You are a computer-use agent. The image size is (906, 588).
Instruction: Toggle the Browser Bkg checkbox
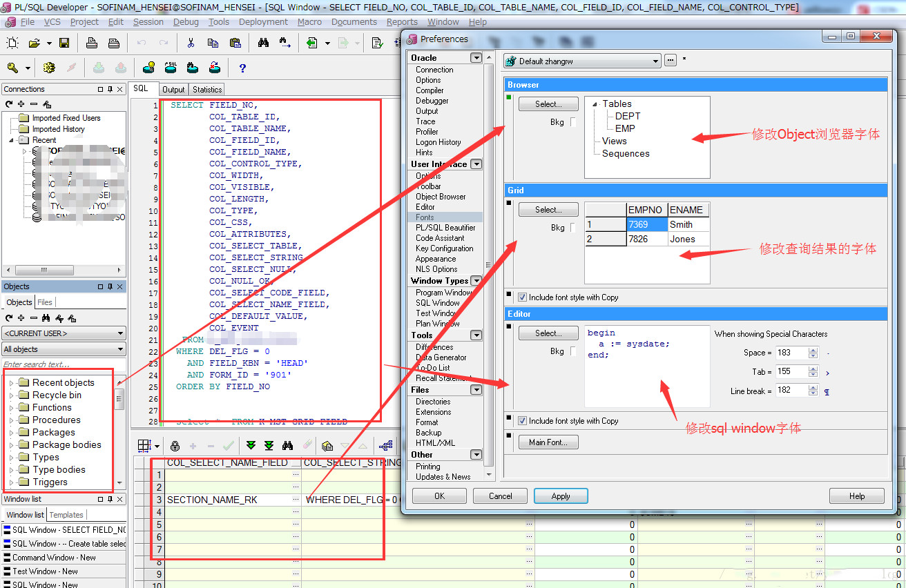click(573, 122)
